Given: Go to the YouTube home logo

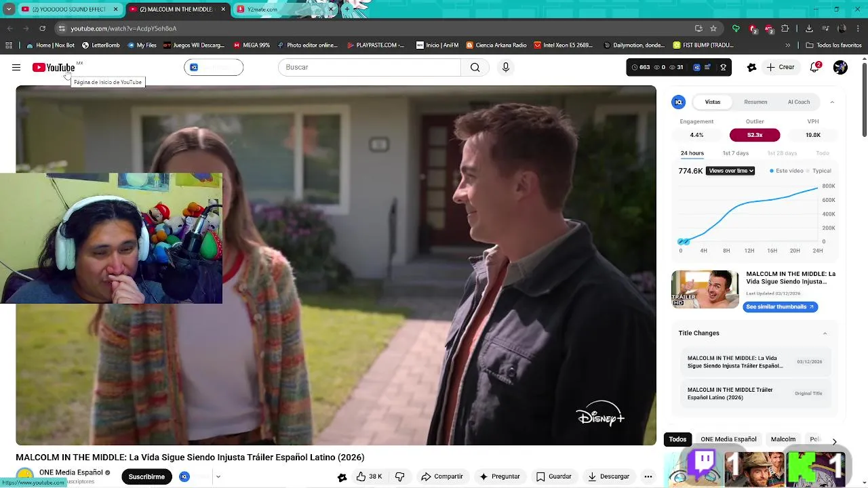Looking at the screenshot, I should (53, 67).
